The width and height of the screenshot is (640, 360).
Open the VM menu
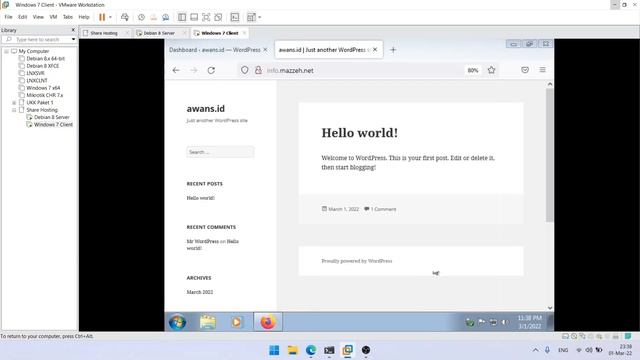click(53, 17)
